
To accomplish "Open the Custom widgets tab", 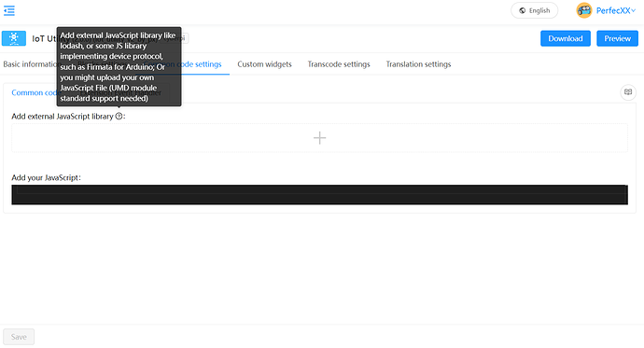I will point(264,64).
